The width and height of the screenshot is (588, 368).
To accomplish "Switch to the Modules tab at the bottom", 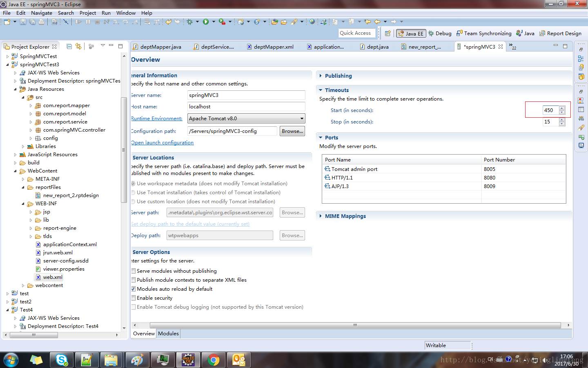I will 168,334.
